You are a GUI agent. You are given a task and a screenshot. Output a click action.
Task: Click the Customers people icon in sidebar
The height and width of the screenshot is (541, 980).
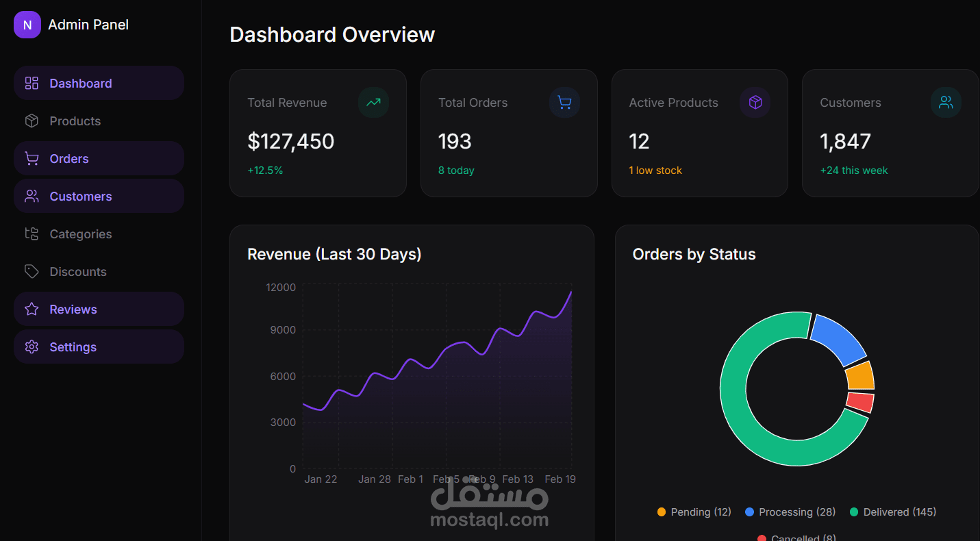[x=32, y=196]
